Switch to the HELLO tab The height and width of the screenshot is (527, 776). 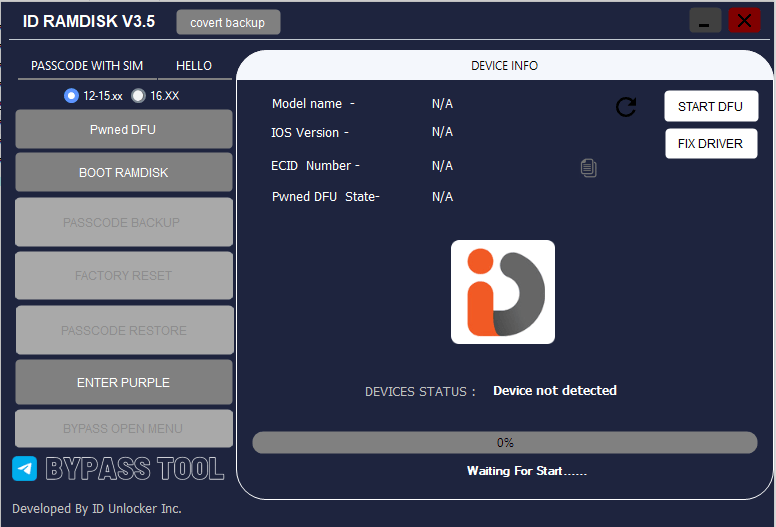[194, 66]
